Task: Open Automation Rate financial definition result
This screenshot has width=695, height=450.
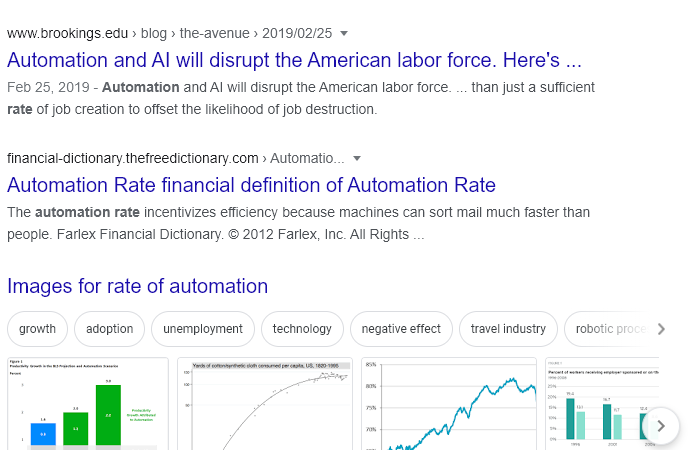Action: [251, 185]
